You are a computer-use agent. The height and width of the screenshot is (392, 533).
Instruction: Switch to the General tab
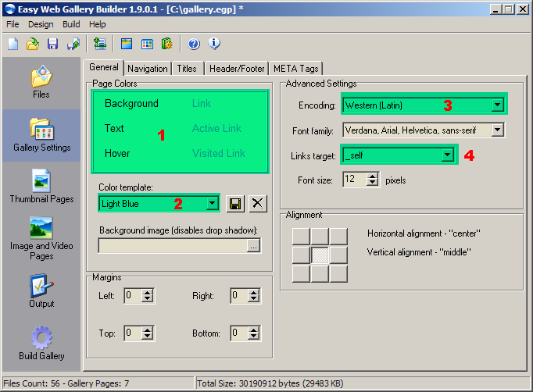(x=104, y=67)
